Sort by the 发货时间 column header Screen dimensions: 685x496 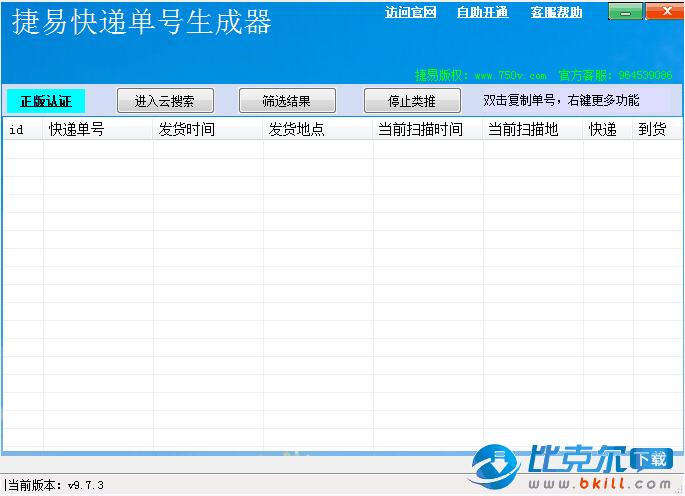tap(208, 129)
